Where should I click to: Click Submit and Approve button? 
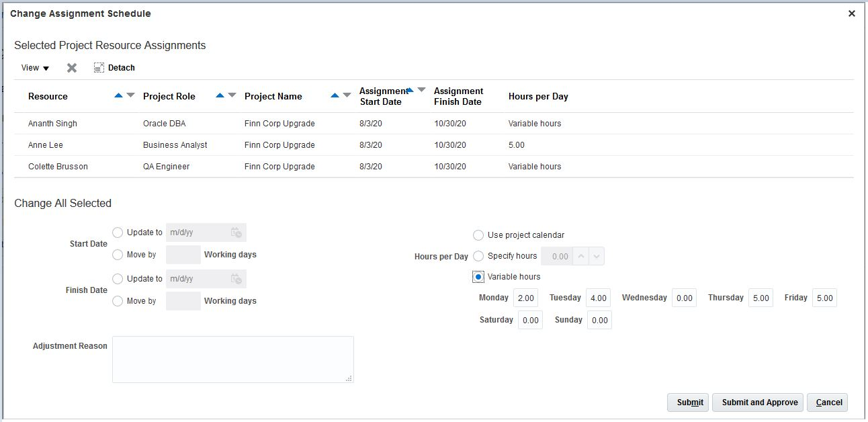pyautogui.click(x=759, y=403)
